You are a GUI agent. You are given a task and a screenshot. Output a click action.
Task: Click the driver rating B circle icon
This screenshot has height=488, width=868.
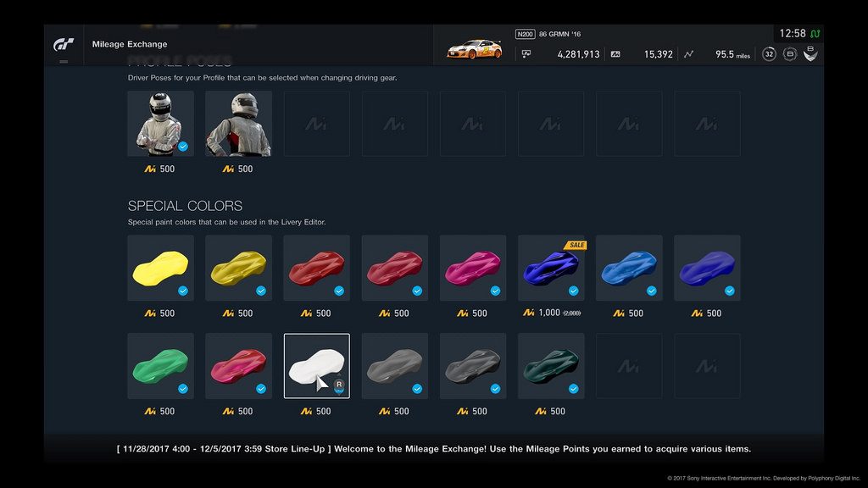[x=790, y=54]
